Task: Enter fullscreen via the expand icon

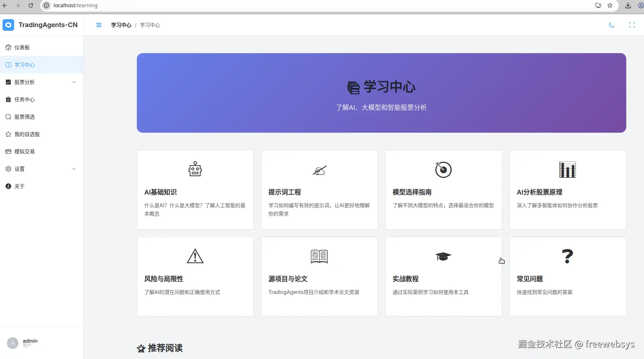Action: 632,25
